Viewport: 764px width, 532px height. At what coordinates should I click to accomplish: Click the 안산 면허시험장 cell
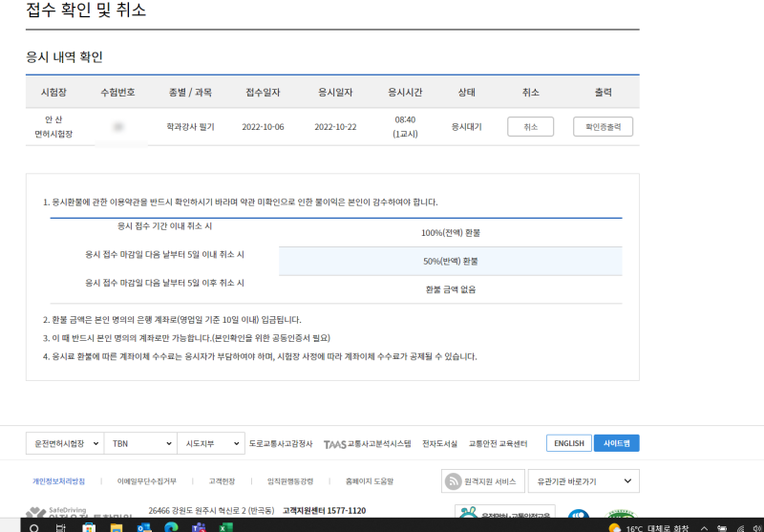coord(53,127)
